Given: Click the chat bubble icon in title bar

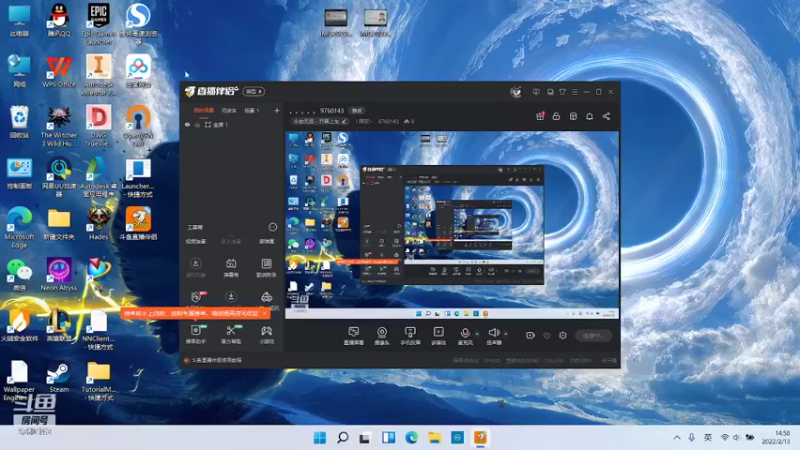Looking at the screenshot, I should [x=550, y=92].
